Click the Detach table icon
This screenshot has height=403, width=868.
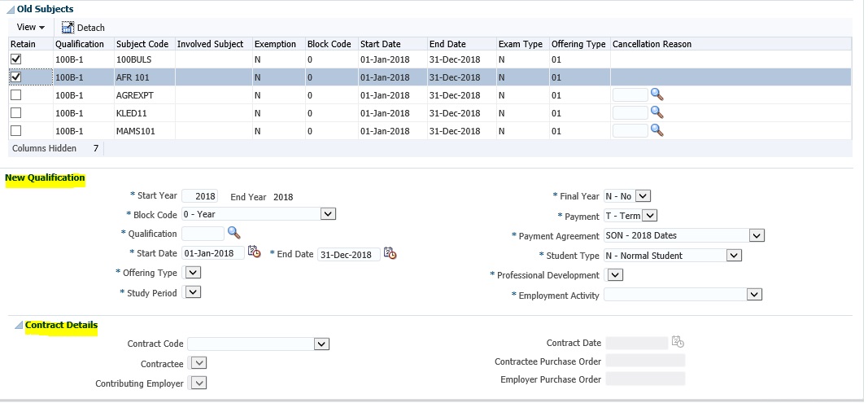(x=68, y=28)
